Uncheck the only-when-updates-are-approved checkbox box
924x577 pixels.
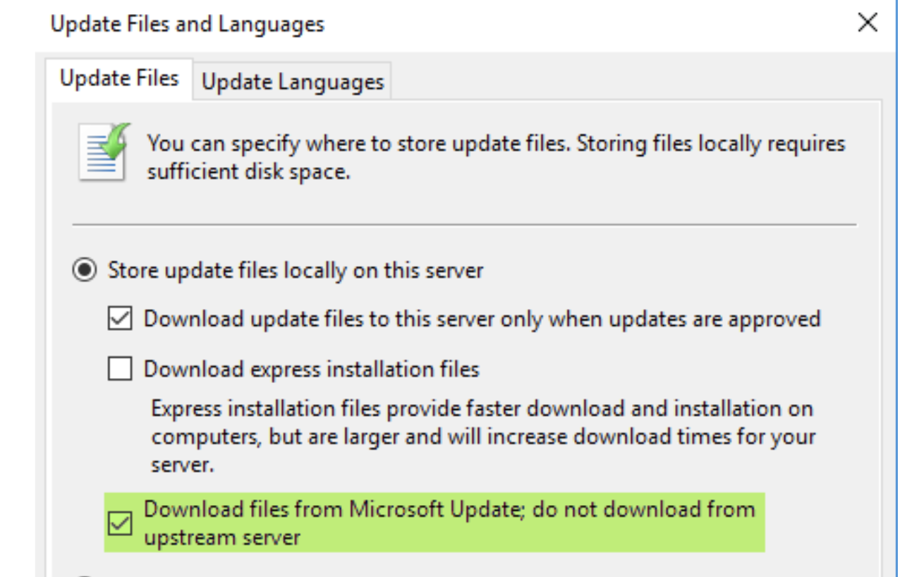point(120,320)
